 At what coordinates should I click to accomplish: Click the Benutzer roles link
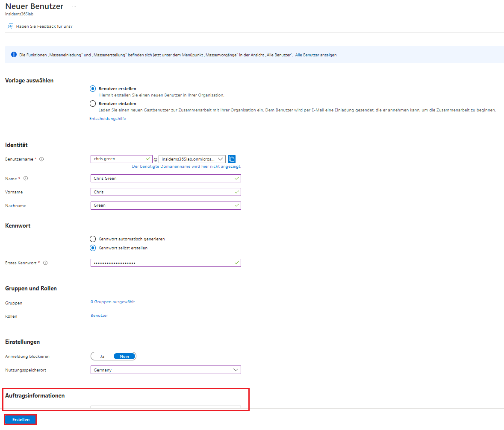coord(99,316)
